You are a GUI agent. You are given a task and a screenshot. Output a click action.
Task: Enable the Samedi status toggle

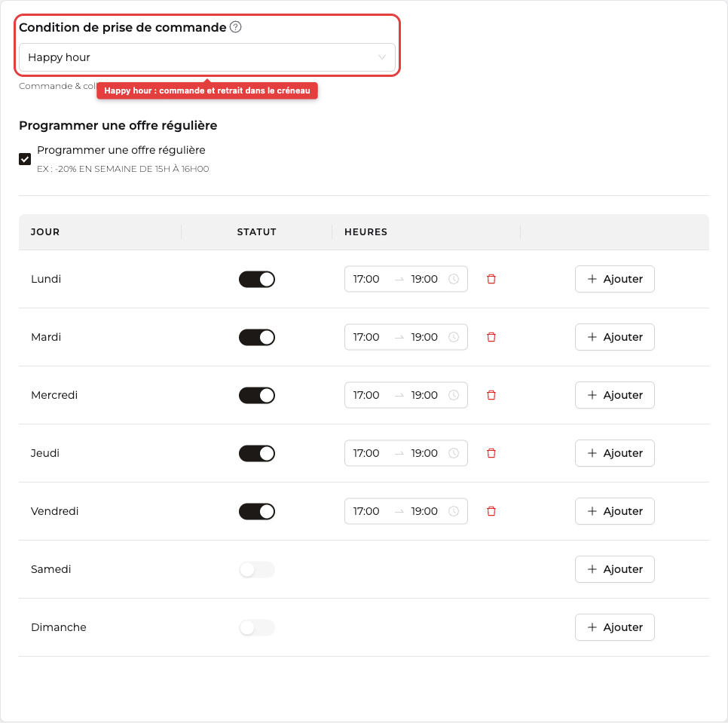click(x=257, y=569)
